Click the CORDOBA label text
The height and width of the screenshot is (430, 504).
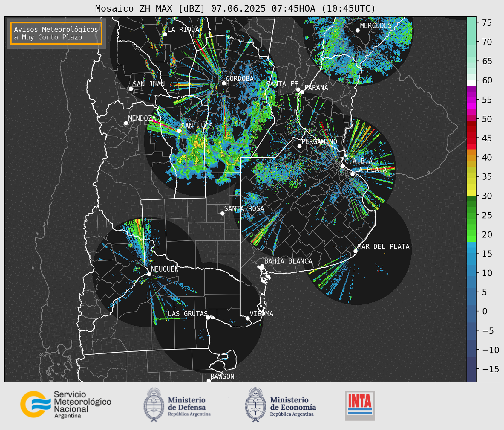tap(240, 79)
